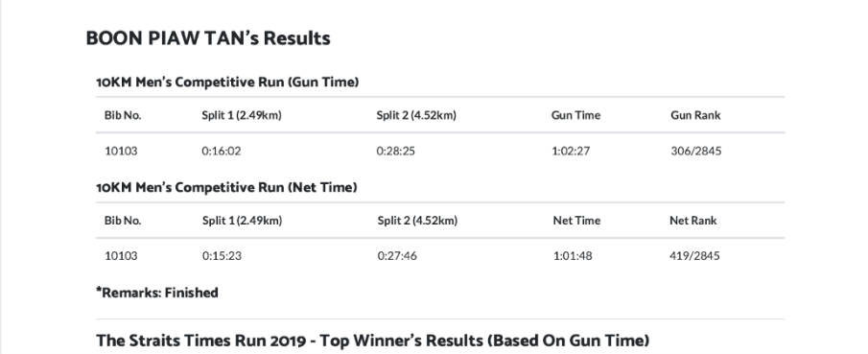Select gun time value 1:02:27

pyautogui.click(x=571, y=151)
